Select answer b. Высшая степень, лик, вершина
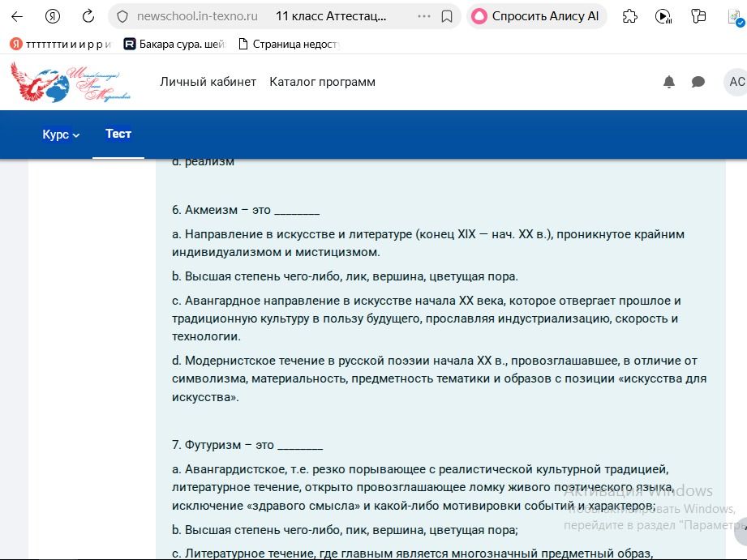The height and width of the screenshot is (560, 747). 345,276
